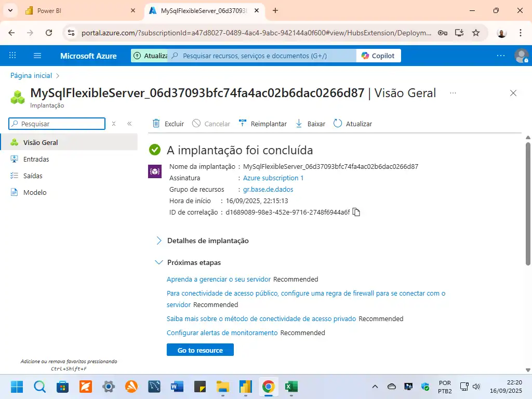Screen dimensions: 532x399
Task: Open the account avatar in Azure header
Action: pyautogui.click(x=521, y=56)
